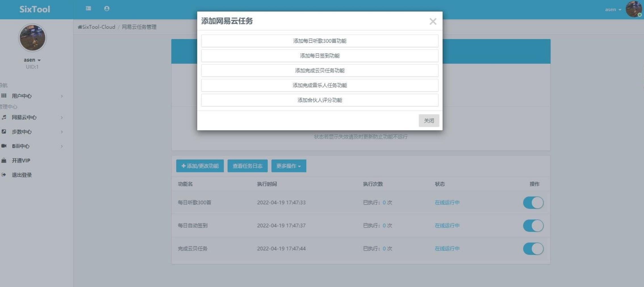Screen dimensions: 644x287
Task: Click the 每日自动签到 function name cell
Action: [193, 226]
